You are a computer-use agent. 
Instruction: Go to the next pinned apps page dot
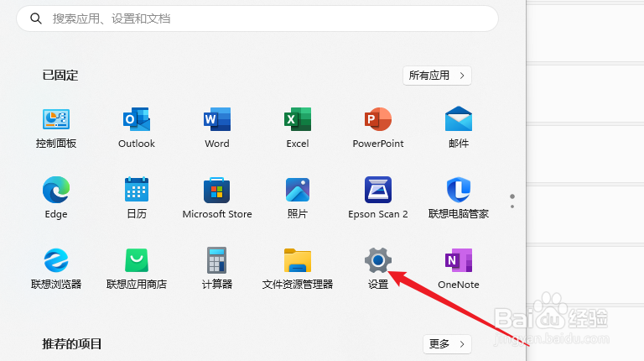click(x=512, y=207)
